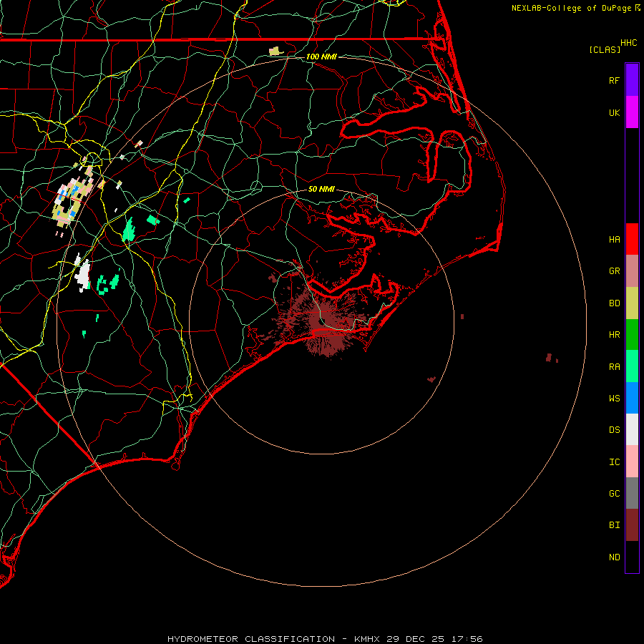The width and height of the screenshot is (644, 644).
Task: Click the RA legend label
Action: point(614,367)
